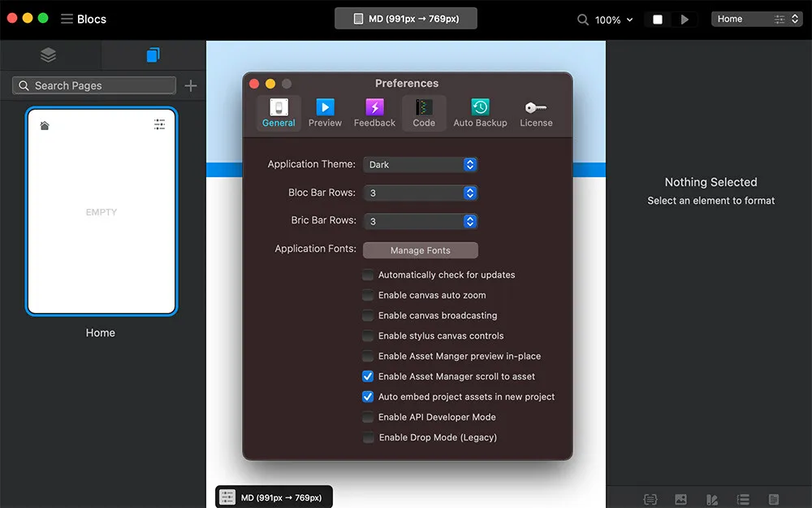Open Auto Backup preferences
The height and width of the screenshot is (508, 812).
pyautogui.click(x=480, y=113)
